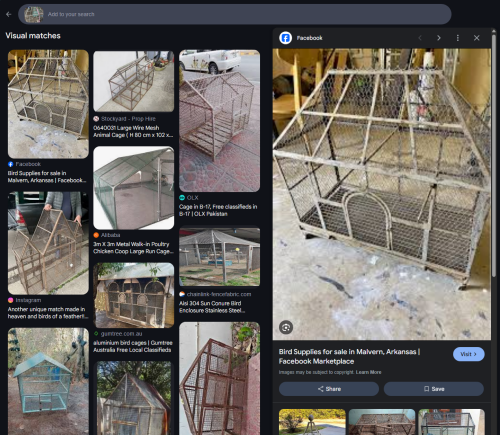Go to the previous image result arrow
The image size is (500, 435).
tap(420, 38)
